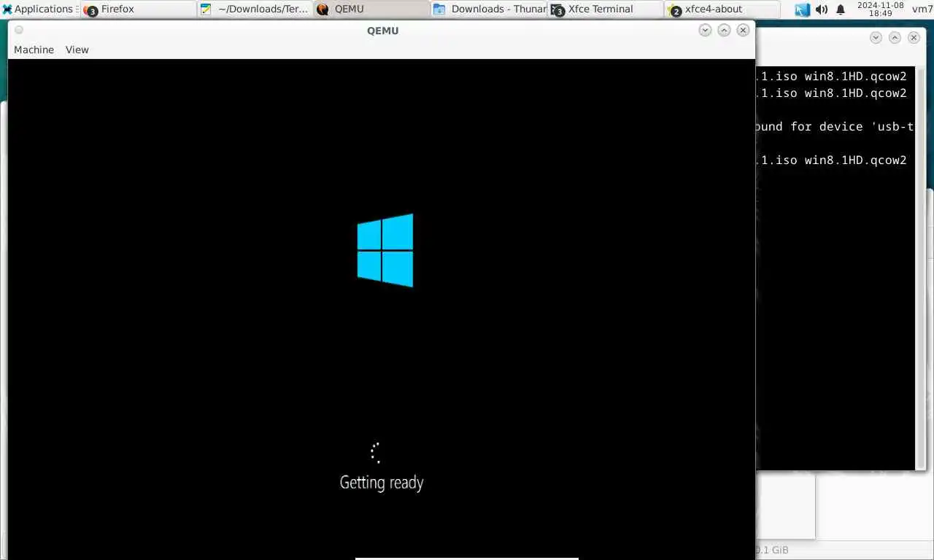Click the "Getting ready" text in the VM
Viewport: 934px width, 560px height.
[x=382, y=483]
